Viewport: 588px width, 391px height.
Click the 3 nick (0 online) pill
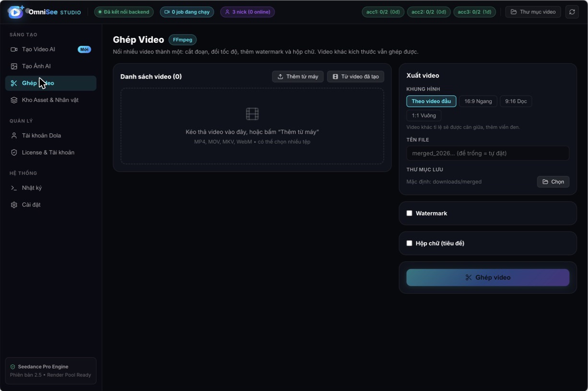pos(247,12)
